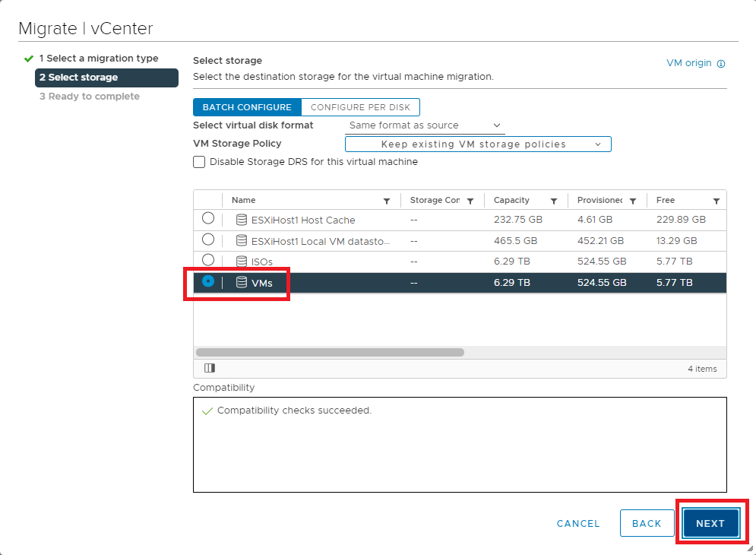Switch to Configure Per Disk tab

coord(360,107)
